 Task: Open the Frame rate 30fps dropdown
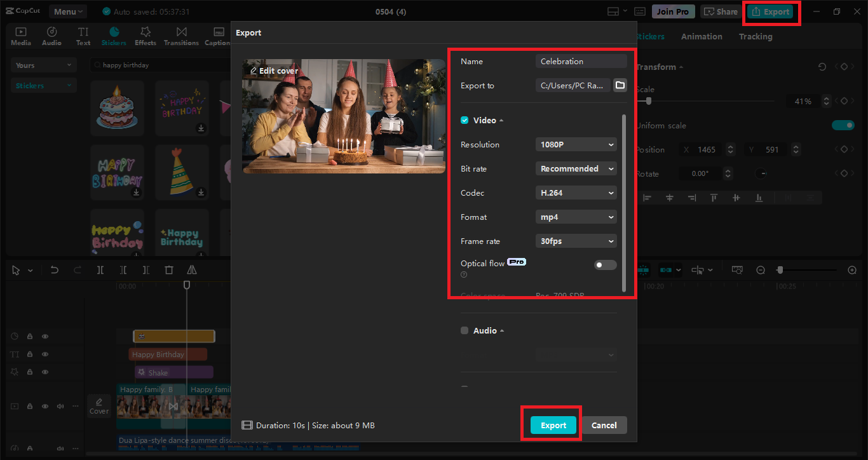(576, 241)
